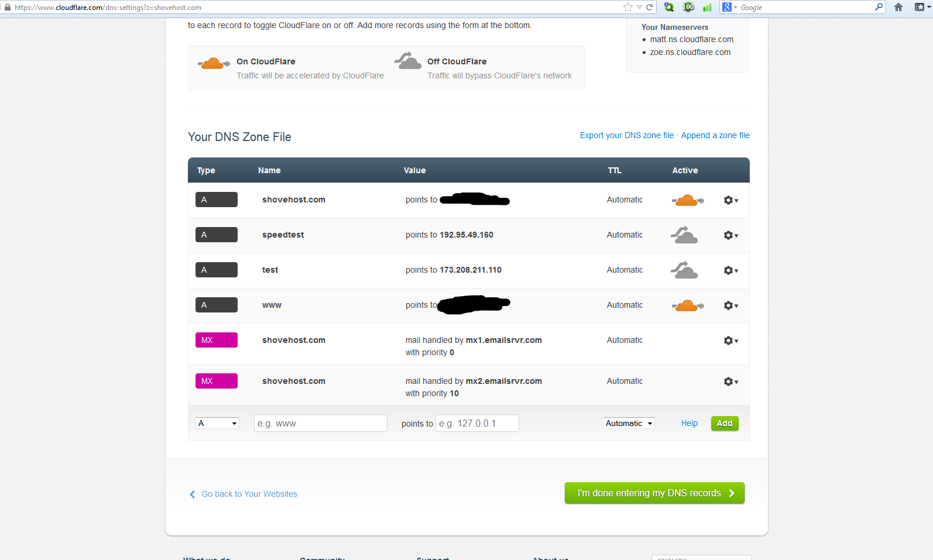Open gear menu for shovehost.com A record
The height and width of the screenshot is (560, 933).
(x=730, y=200)
